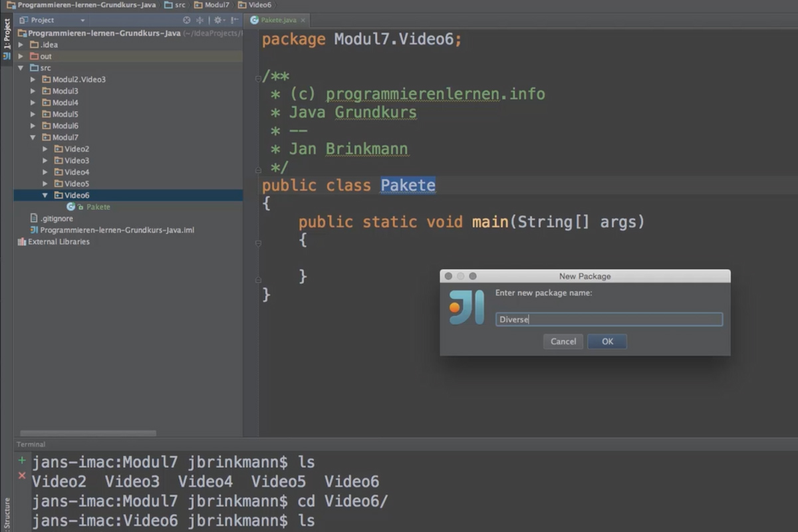Close terminal session with red X icon

coord(22,475)
